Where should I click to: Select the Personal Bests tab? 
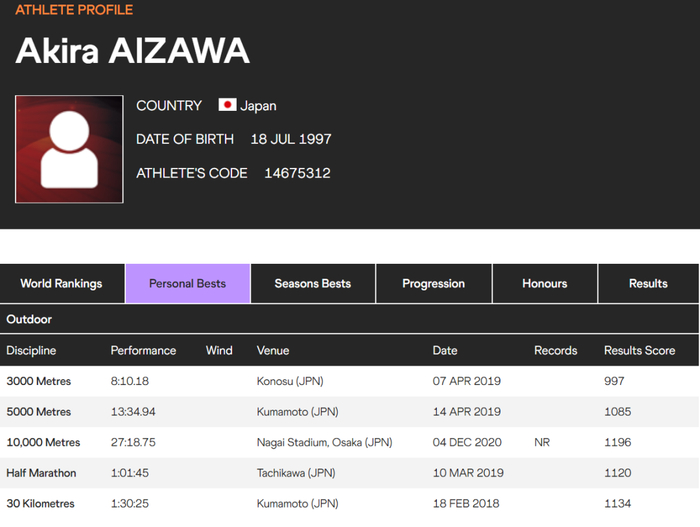coord(187,284)
